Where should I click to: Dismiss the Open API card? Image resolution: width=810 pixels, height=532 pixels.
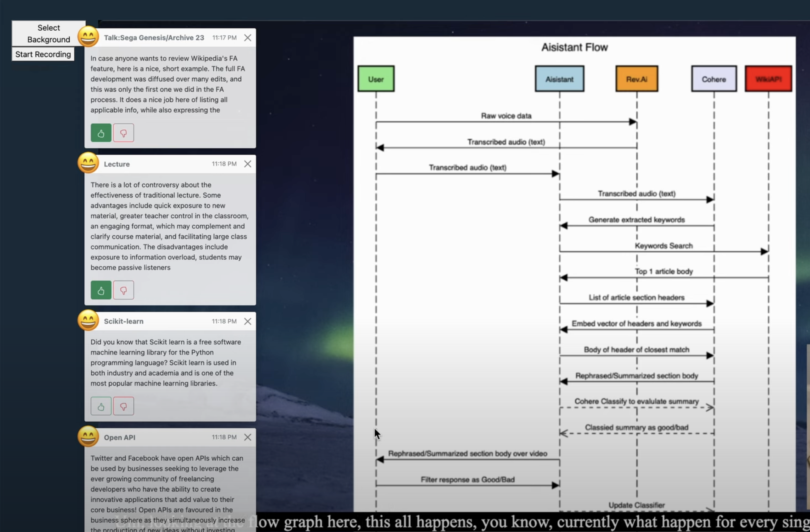click(x=248, y=437)
